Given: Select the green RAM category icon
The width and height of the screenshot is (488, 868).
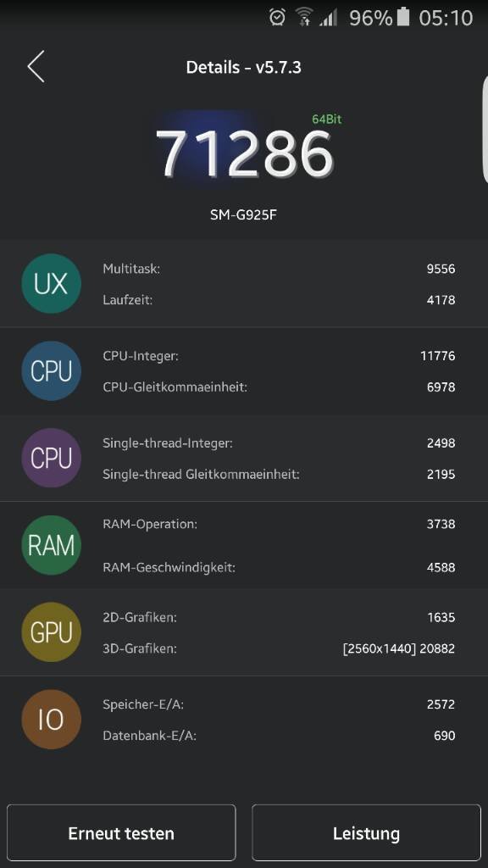Looking at the screenshot, I should (x=52, y=545).
